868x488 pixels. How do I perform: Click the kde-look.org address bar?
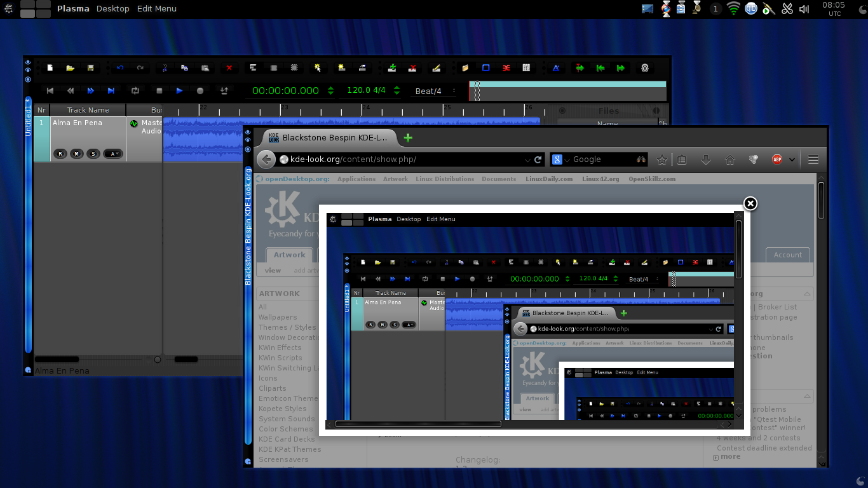(x=405, y=159)
